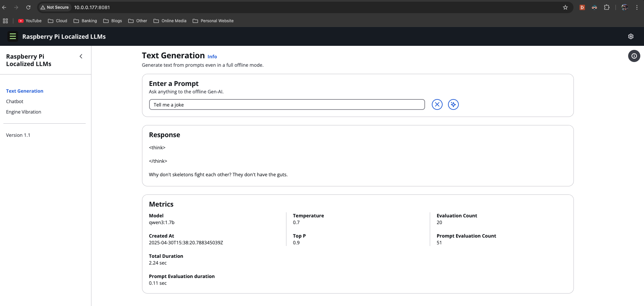Click the opening <think> tag text

pos(157,148)
